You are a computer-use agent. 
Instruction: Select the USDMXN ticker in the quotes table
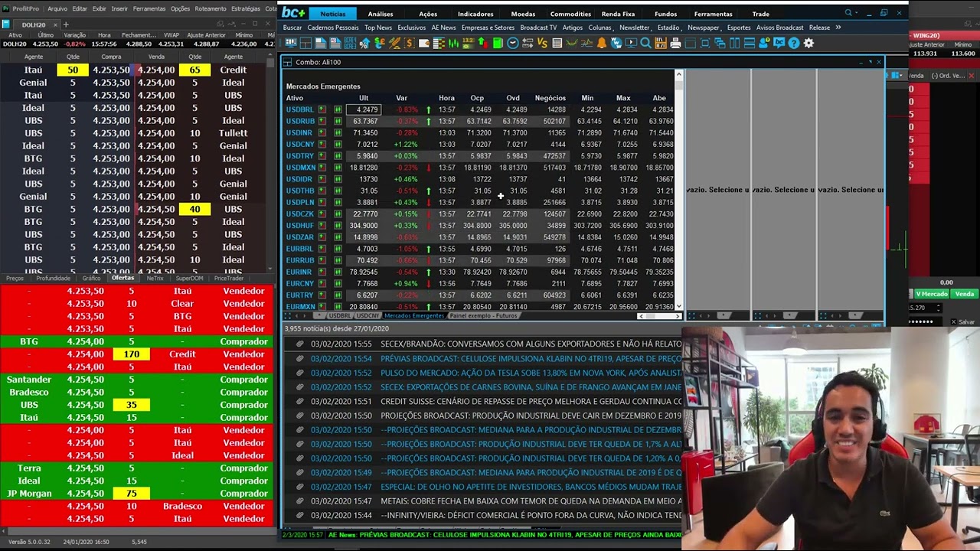pyautogui.click(x=301, y=168)
